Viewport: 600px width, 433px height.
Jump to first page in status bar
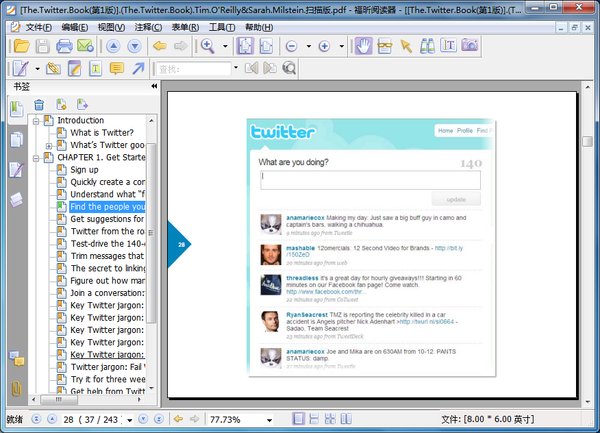pyautogui.click(x=36, y=419)
